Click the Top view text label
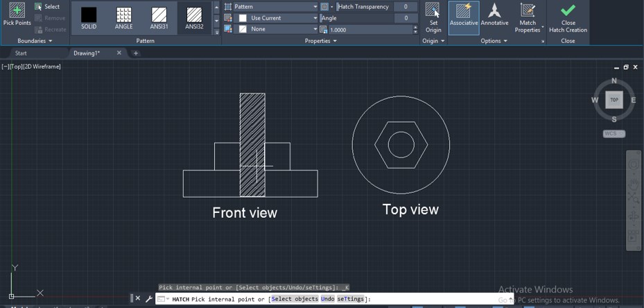The width and height of the screenshot is (644, 308). [410, 209]
